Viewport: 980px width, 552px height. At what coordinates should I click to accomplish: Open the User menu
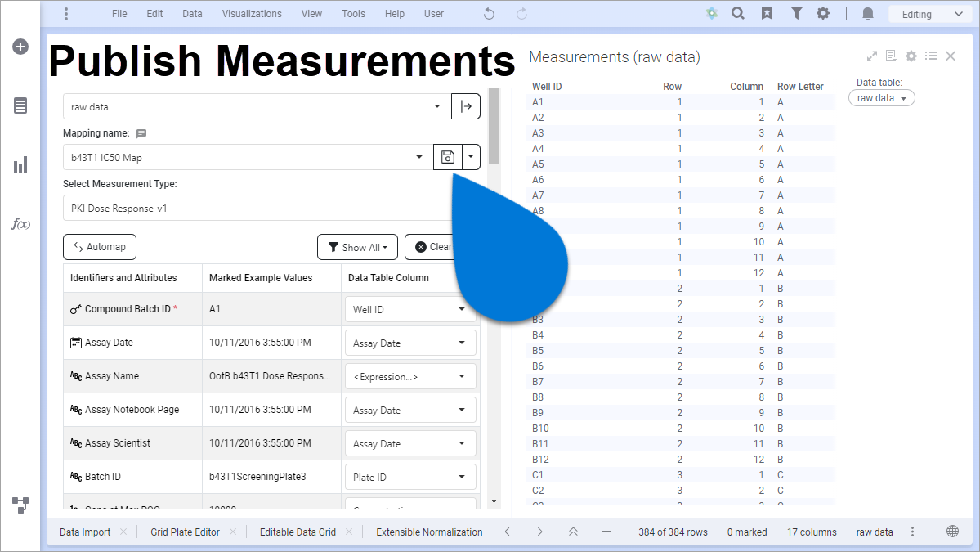click(x=434, y=14)
